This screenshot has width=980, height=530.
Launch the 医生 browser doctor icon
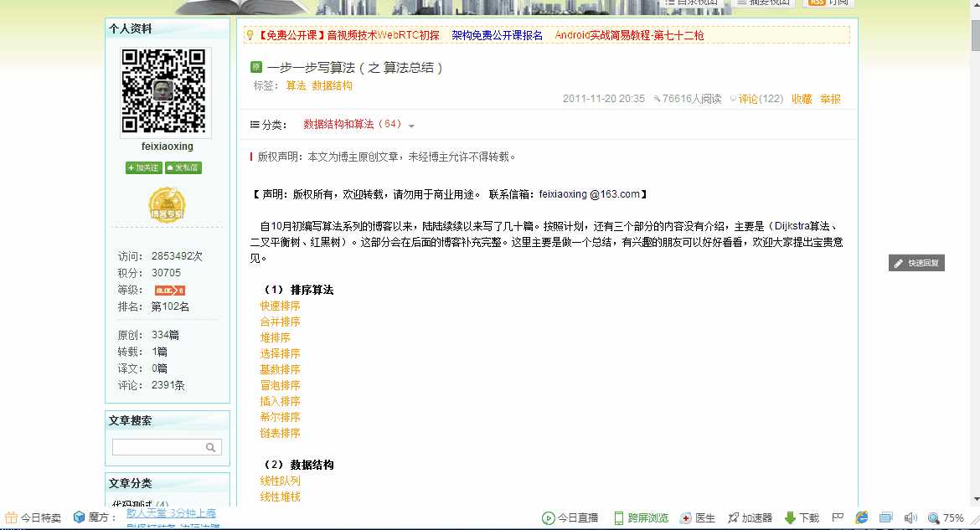point(695,517)
